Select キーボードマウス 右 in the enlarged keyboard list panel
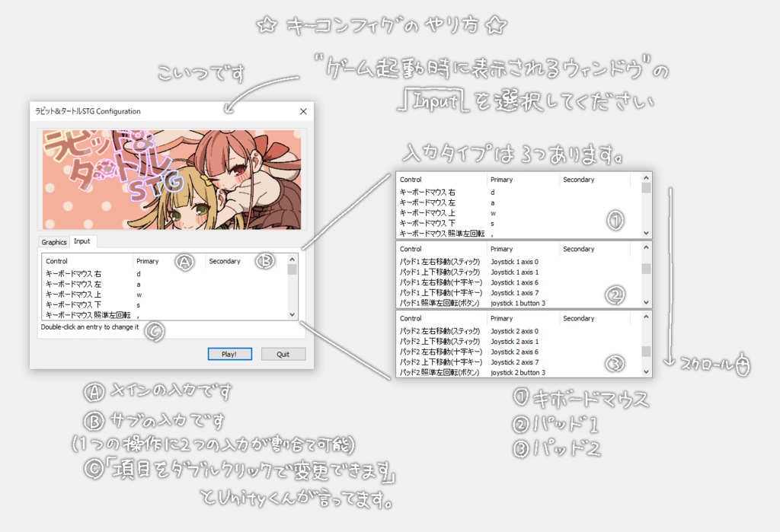 point(428,193)
